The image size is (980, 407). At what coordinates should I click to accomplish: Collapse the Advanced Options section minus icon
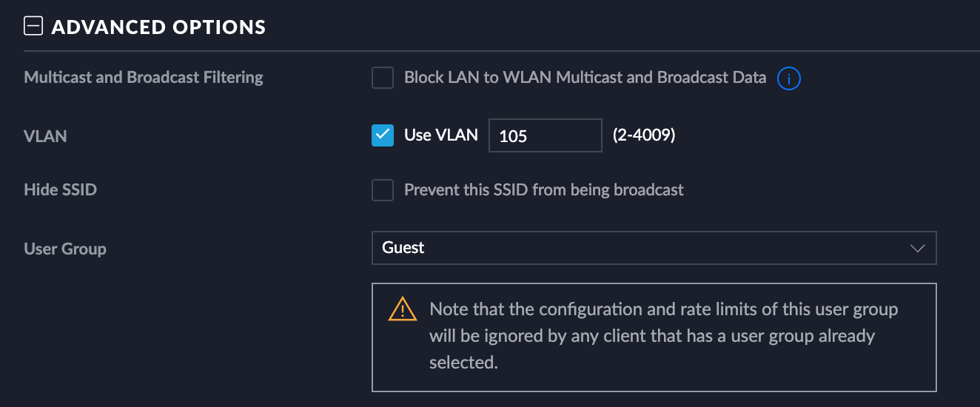[33, 27]
